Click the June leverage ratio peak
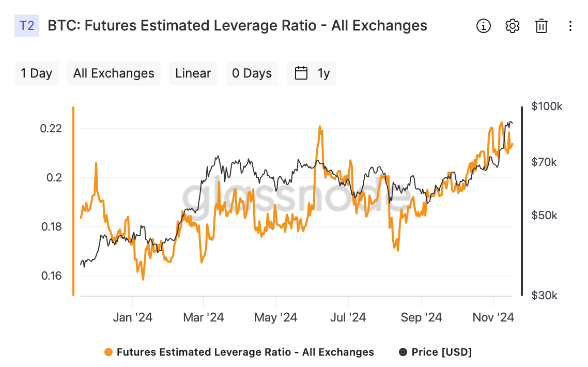Image resolution: width=588 pixels, height=367 pixels. (x=320, y=127)
